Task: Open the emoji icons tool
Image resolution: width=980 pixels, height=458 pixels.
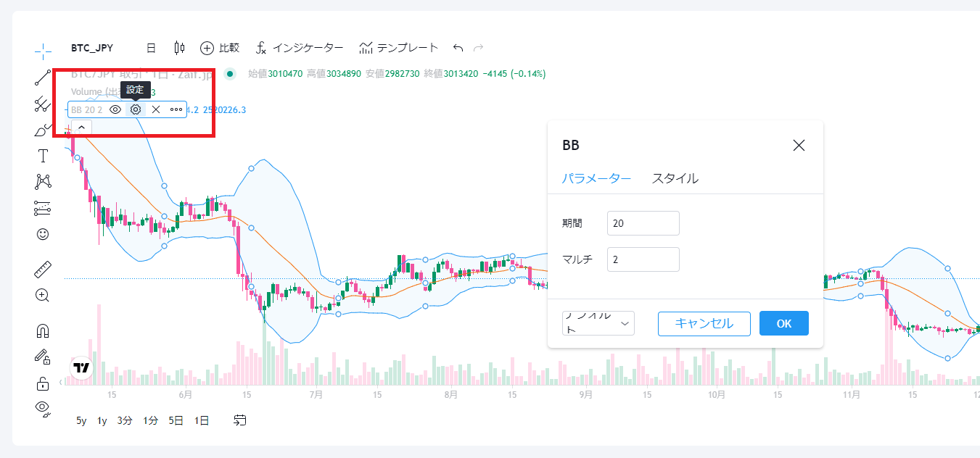Action: 43,234
